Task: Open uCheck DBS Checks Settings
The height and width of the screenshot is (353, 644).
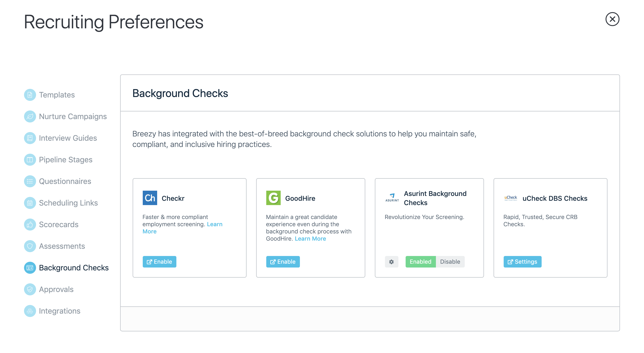Action: [522, 262]
